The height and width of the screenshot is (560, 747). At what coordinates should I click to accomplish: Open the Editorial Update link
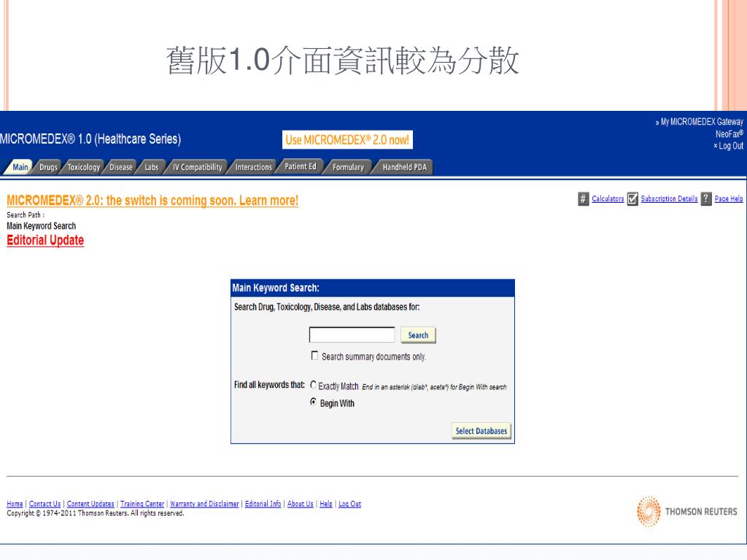45,240
